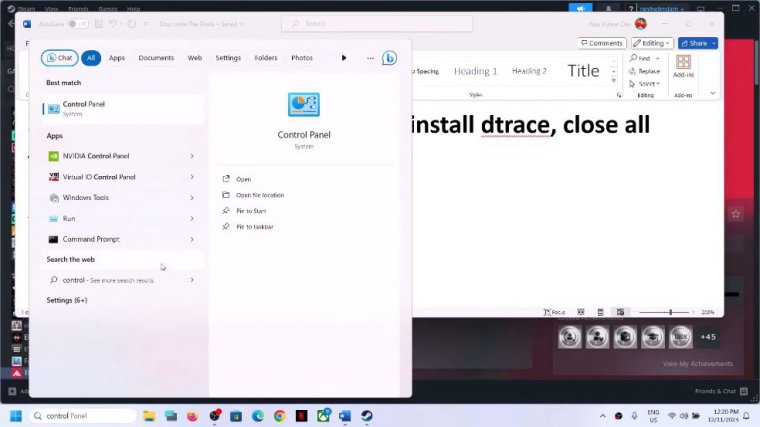Click Pin to taskbar option

[254, 227]
